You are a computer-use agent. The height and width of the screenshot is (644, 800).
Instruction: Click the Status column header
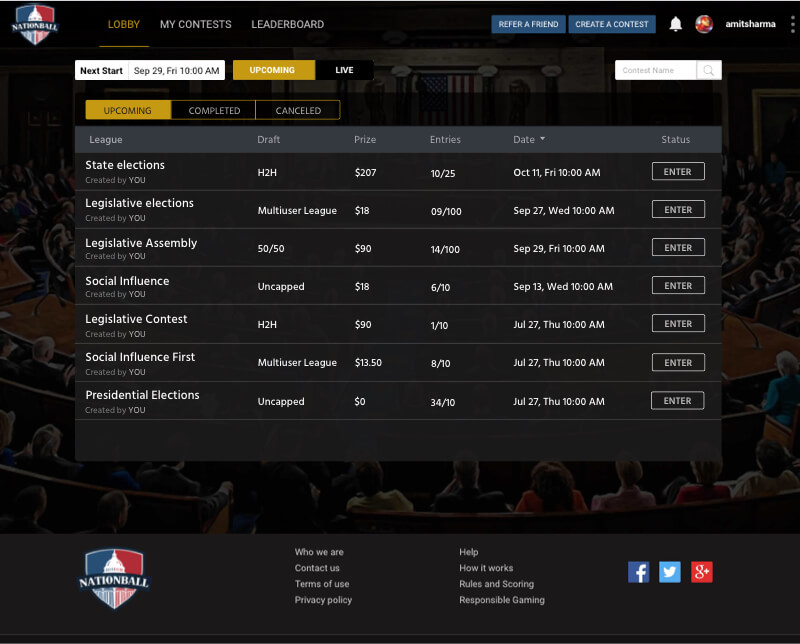[676, 139]
